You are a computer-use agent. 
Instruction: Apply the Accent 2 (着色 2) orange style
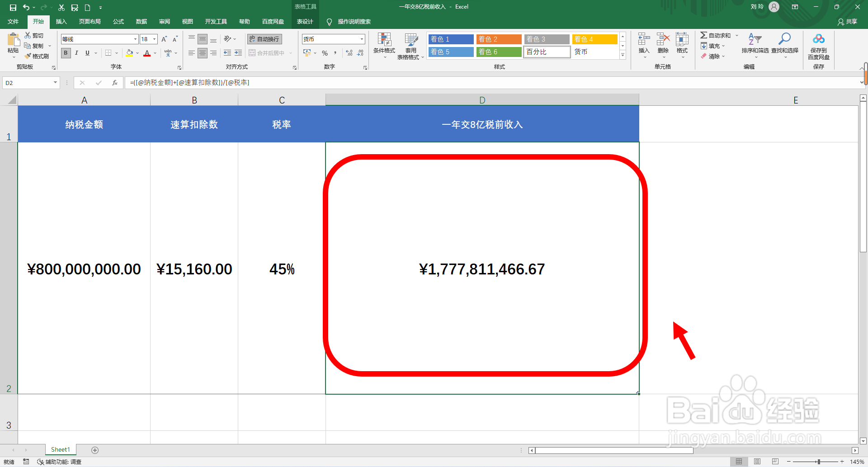[x=499, y=39]
